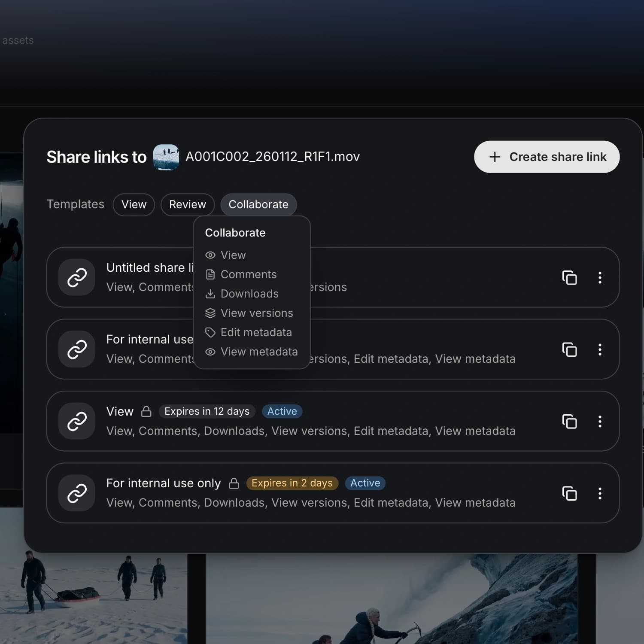Click the Templates label
The height and width of the screenshot is (644, 644).
coord(76,204)
